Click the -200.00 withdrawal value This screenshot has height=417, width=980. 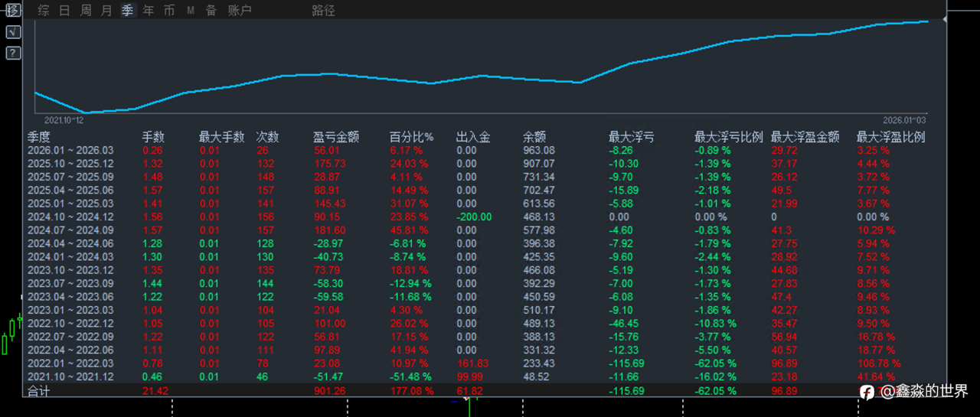[474, 217]
